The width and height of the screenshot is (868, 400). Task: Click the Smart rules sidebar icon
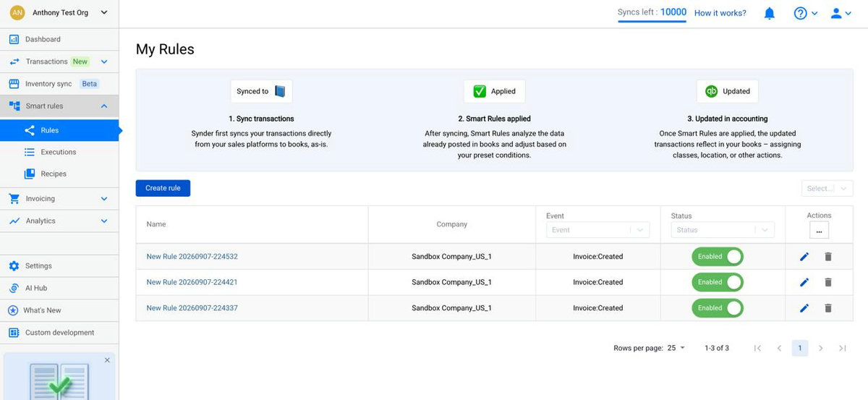[14, 106]
